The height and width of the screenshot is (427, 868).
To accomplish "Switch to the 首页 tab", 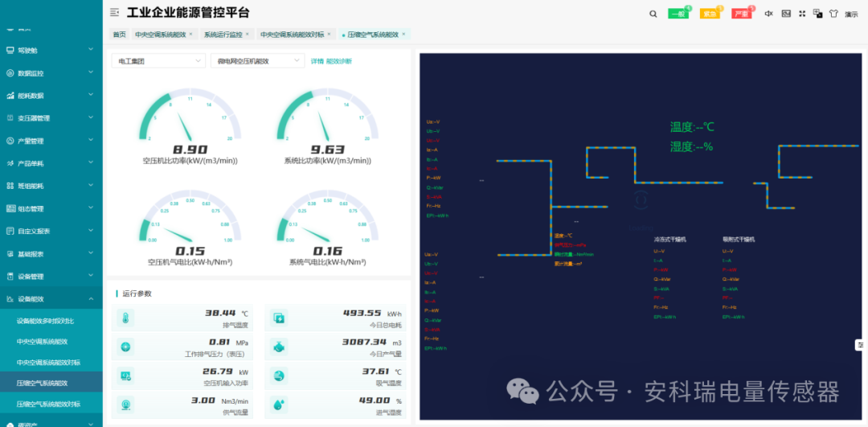I will pos(119,35).
